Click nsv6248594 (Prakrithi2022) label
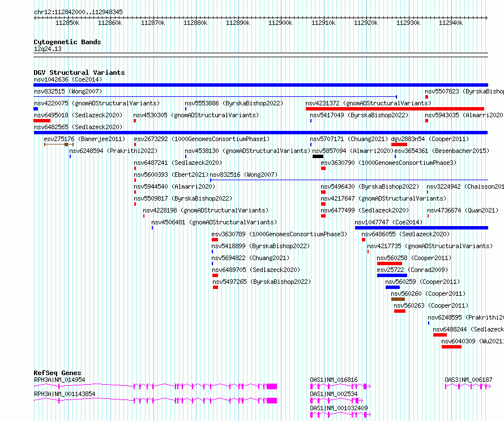 point(113,151)
